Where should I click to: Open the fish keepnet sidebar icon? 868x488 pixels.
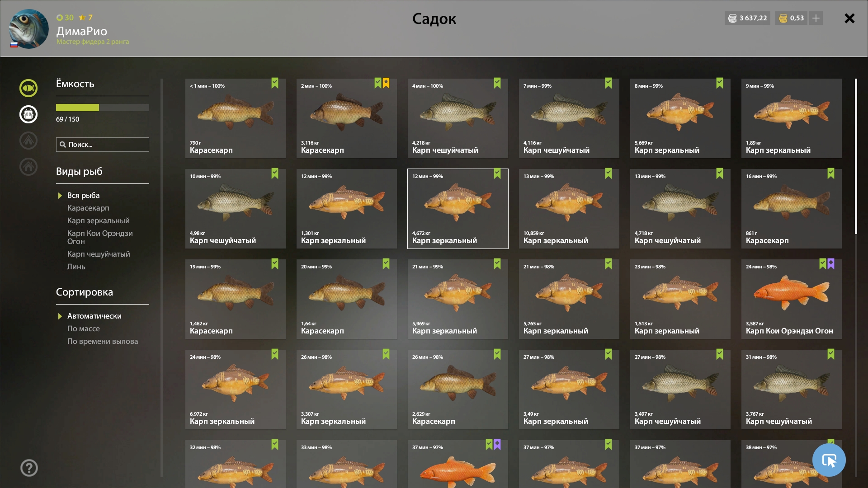(x=28, y=88)
